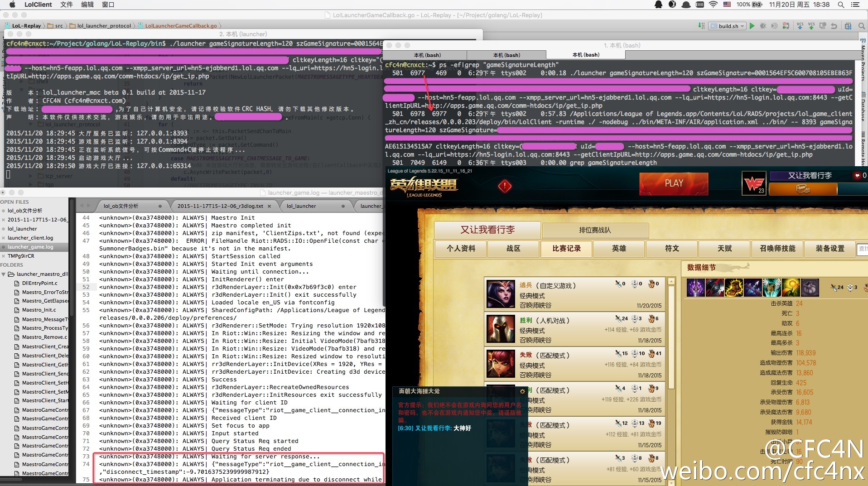Screen dimensions: 868x486
Task: Open launcher_client.log in open files sidebar
Action: pyautogui.click(x=30, y=238)
